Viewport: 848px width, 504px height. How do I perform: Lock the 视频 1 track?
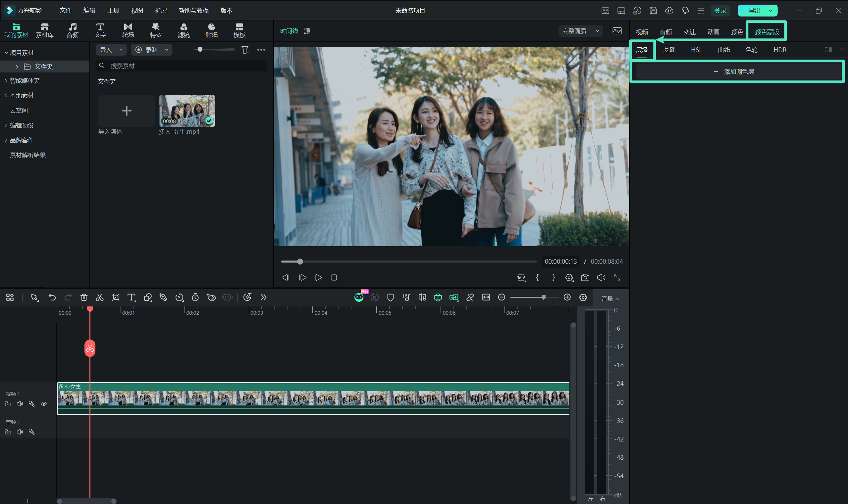pyautogui.click(x=8, y=404)
